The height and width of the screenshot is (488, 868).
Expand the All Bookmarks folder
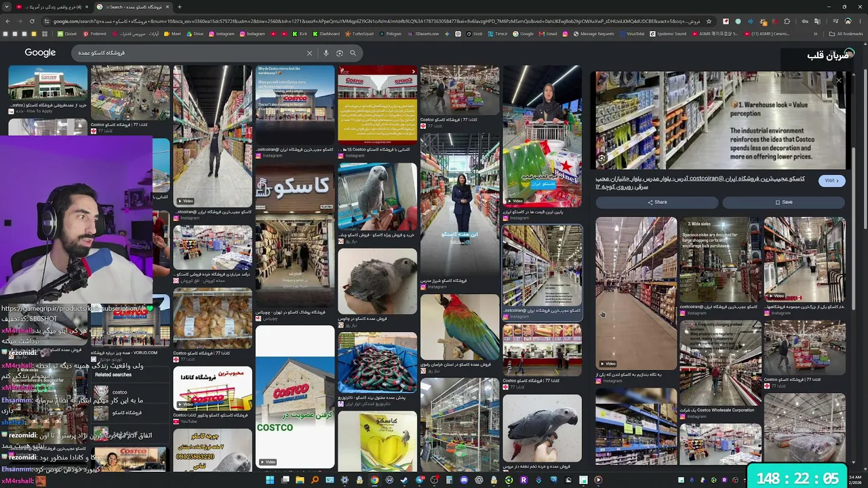point(847,34)
